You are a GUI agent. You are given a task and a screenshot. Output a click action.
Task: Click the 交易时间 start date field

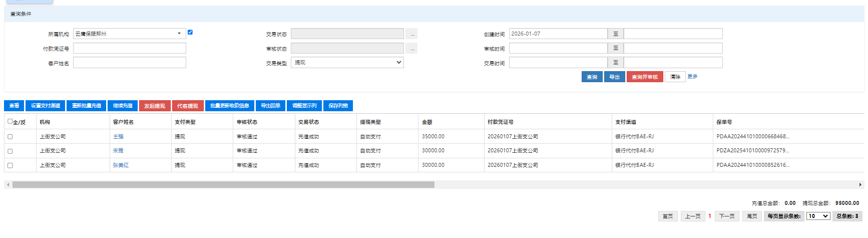pos(558,63)
